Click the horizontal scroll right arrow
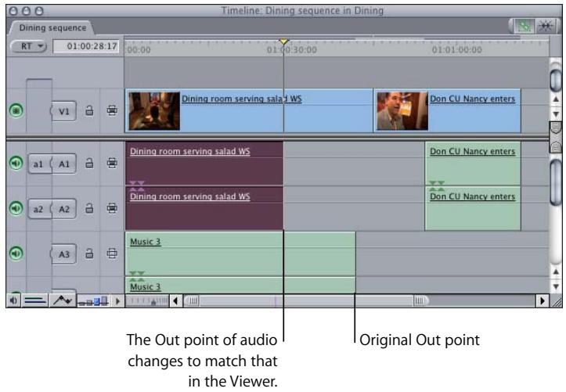 (x=543, y=300)
